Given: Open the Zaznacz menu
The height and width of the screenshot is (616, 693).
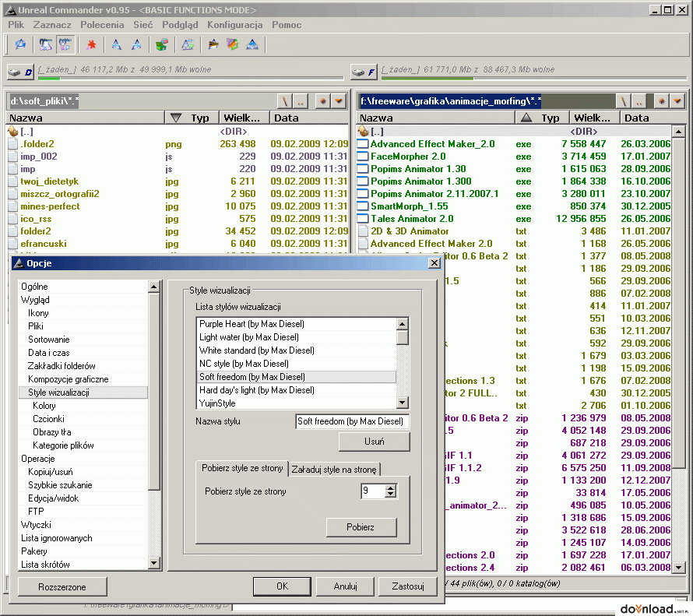Looking at the screenshot, I should (x=52, y=25).
